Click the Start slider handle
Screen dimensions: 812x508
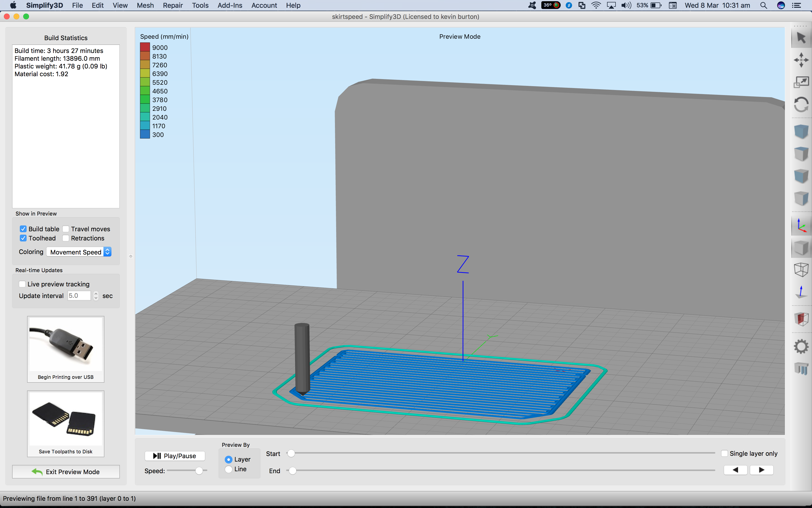pyautogui.click(x=291, y=454)
